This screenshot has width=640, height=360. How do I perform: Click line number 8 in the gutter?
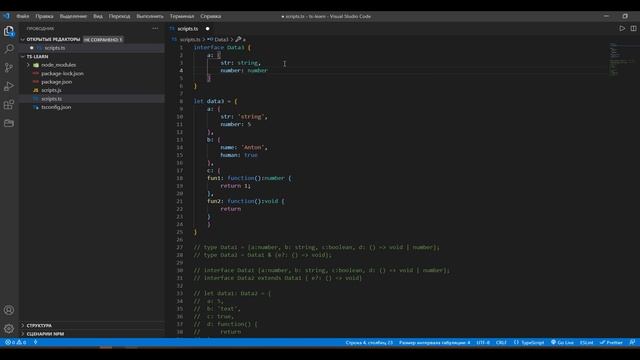pos(181,101)
